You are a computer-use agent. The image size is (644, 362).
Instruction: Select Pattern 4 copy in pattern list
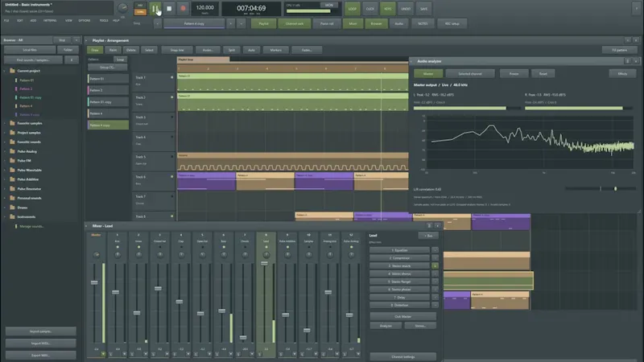(x=108, y=125)
